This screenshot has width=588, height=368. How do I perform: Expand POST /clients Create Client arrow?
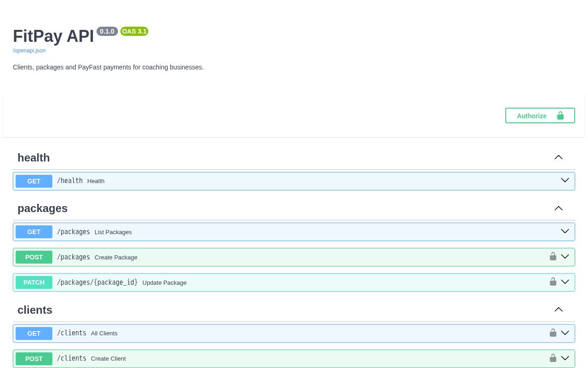pyautogui.click(x=565, y=358)
